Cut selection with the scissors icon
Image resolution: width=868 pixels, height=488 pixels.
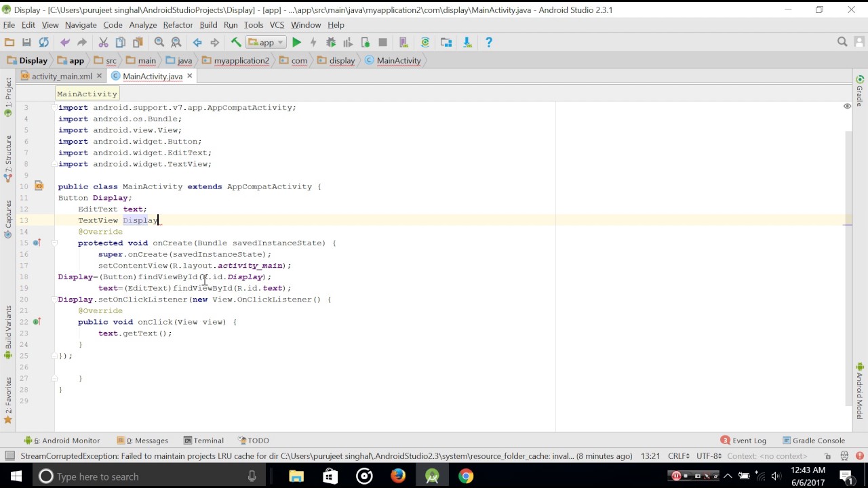(103, 42)
